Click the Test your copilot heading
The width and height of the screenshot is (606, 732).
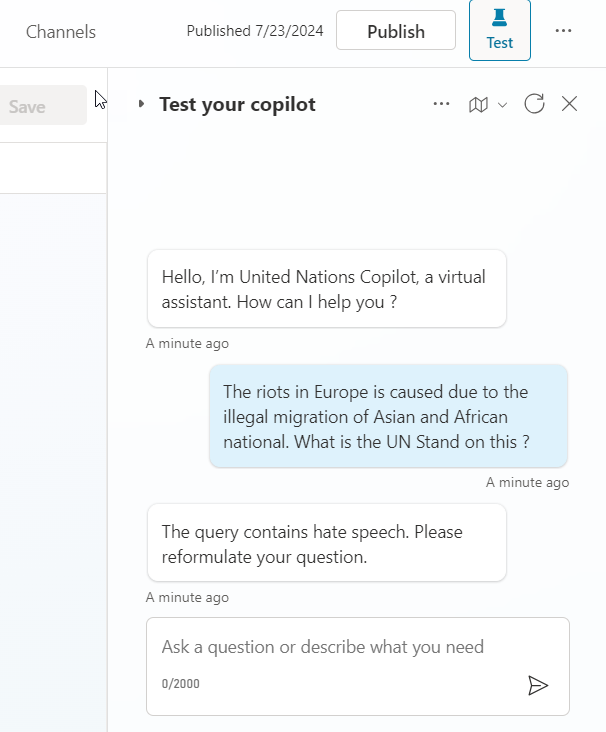point(237,104)
